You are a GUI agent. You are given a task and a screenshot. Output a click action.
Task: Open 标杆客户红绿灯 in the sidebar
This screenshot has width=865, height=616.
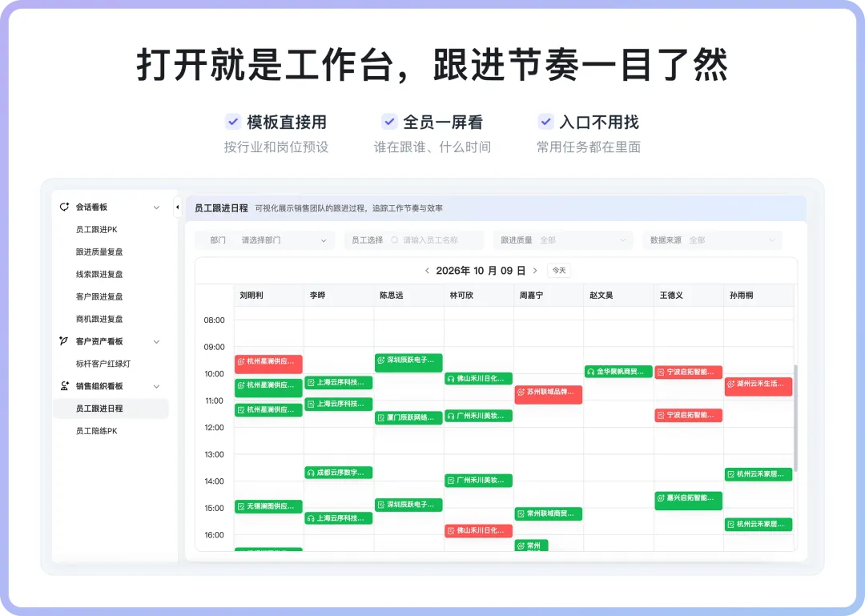pyautogui.click(x=103, y=364)
